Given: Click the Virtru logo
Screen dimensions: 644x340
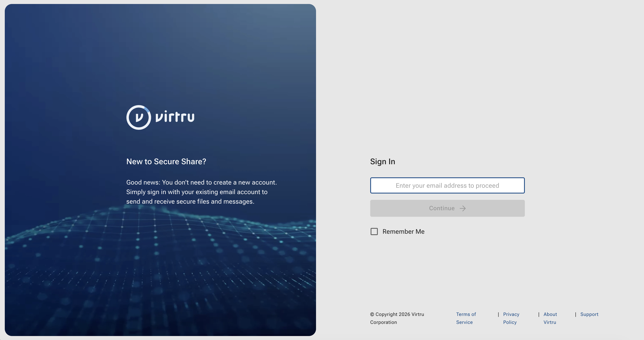Looking at the screenshot, I should coord(160,117).
